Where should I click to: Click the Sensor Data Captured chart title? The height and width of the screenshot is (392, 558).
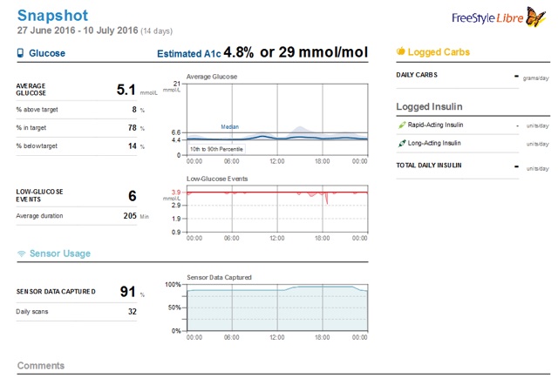pyautogui.click(x=219, y=277)
